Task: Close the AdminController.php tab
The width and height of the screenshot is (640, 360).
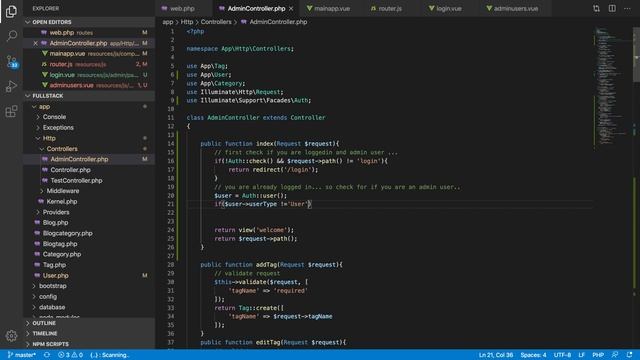Action: click(291, 9)
